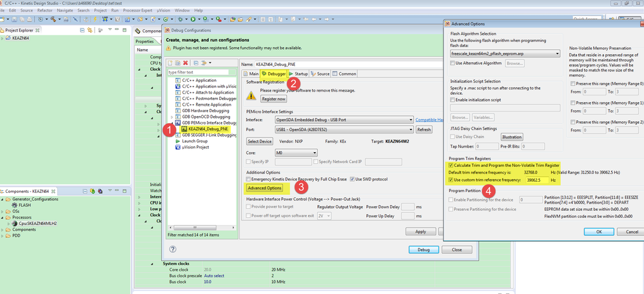Click the green Run icon in main toolbar

(x=193, y=19)
